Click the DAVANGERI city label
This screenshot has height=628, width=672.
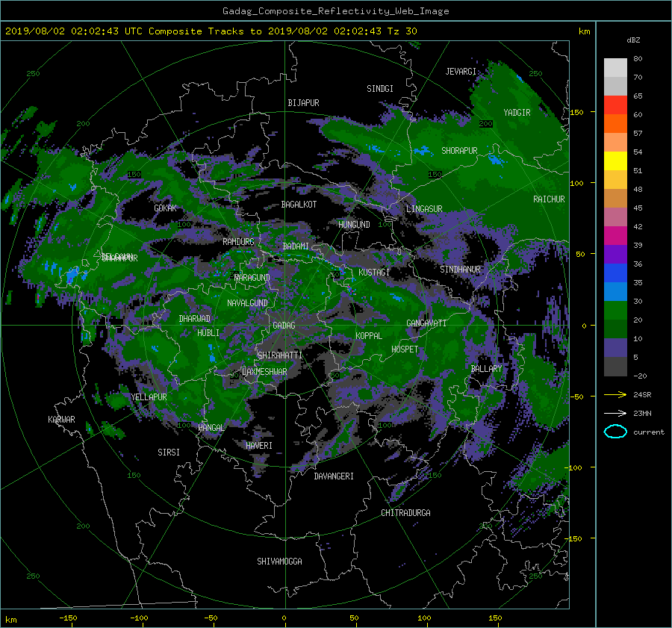click(x=334, y=476)
